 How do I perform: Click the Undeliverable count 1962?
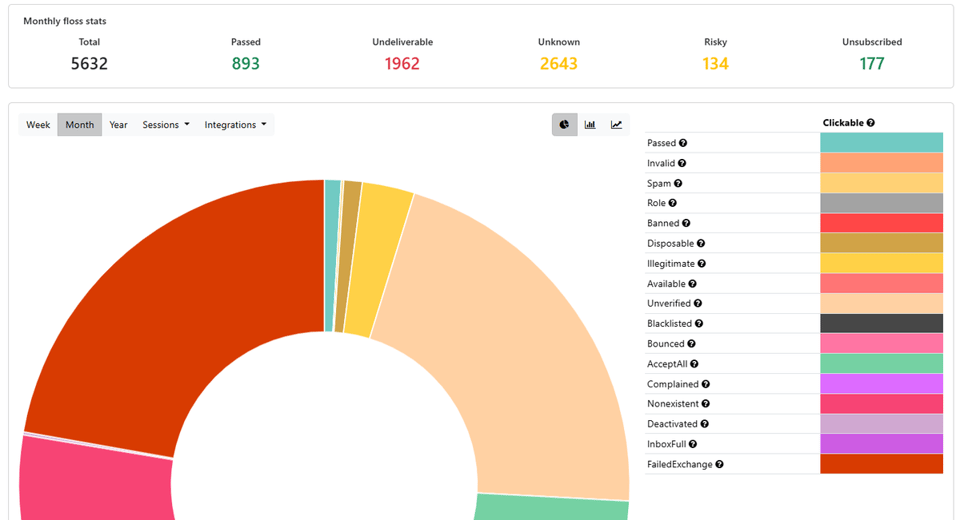pyautogui.click(x=402, y=64)
